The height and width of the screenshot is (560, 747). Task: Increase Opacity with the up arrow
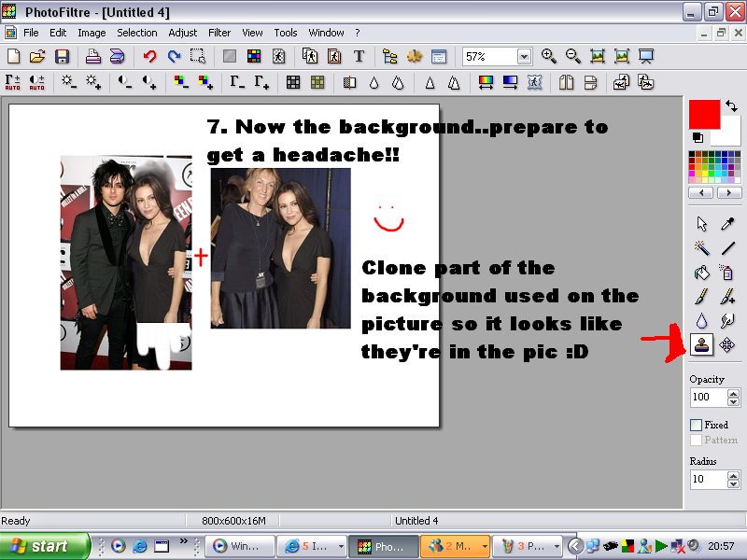click(734, 393)
